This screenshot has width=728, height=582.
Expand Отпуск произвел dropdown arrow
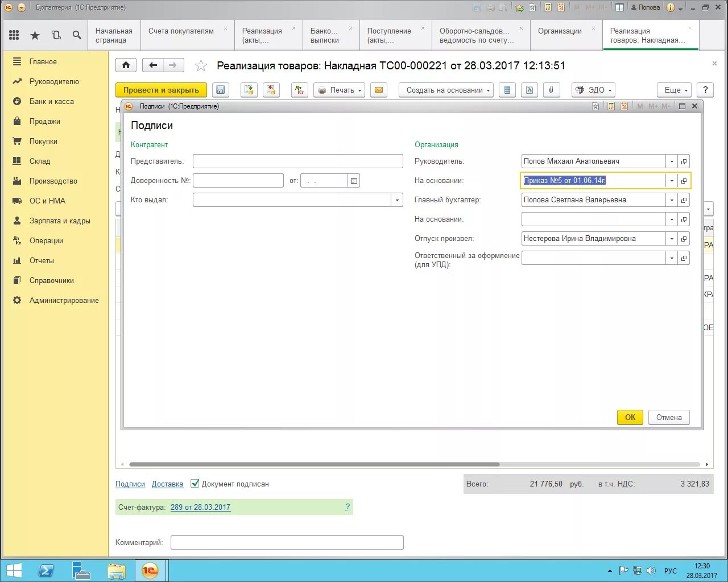672,239
